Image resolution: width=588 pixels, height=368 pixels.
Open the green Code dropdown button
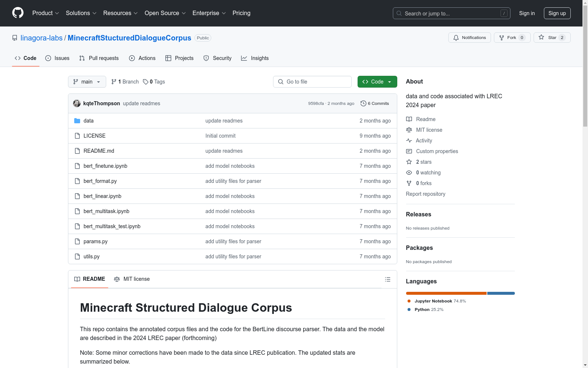tap(377, 82)
